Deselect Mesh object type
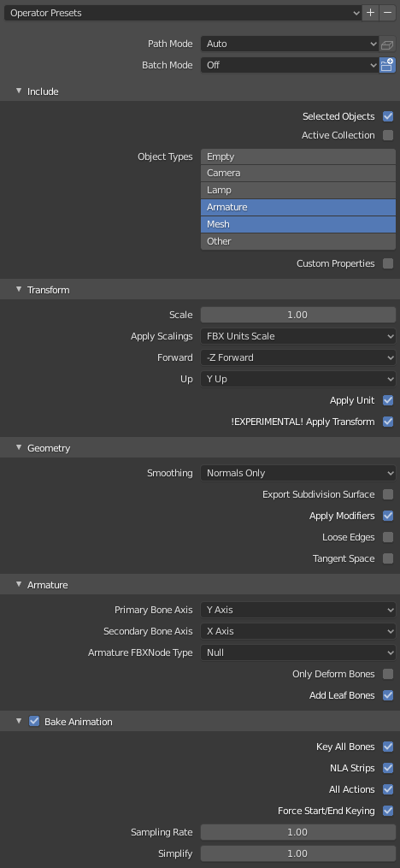Screen dimensions: 400x868 298,224
